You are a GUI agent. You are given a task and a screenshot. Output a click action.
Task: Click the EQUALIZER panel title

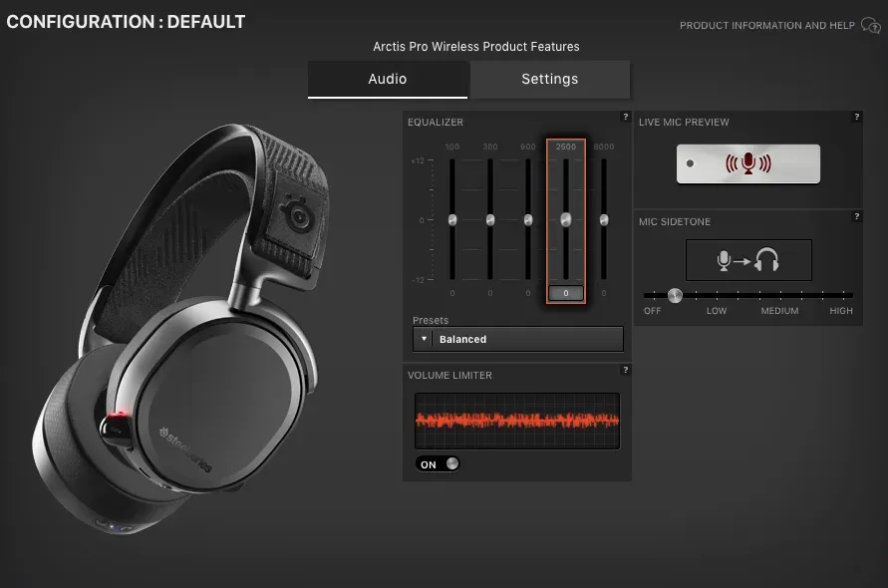pyautogui.click(x=436, y=123)
